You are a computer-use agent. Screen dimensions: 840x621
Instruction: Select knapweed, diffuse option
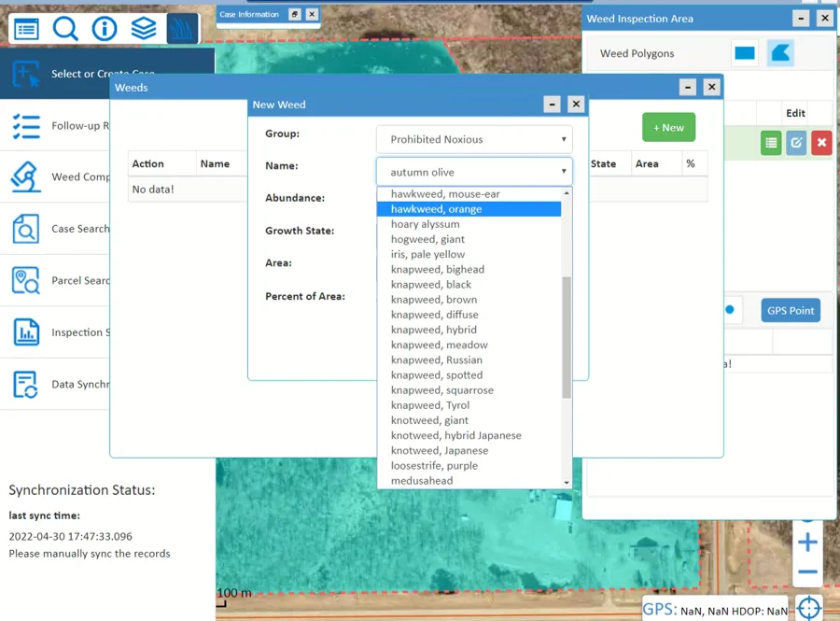[469, 315]
